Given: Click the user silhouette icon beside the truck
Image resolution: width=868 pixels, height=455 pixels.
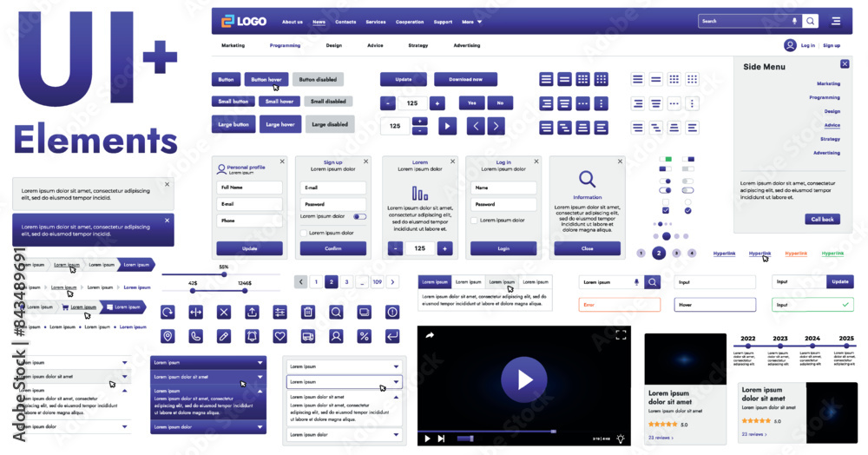Looking at the screenshot, I should tap(336, 336).
